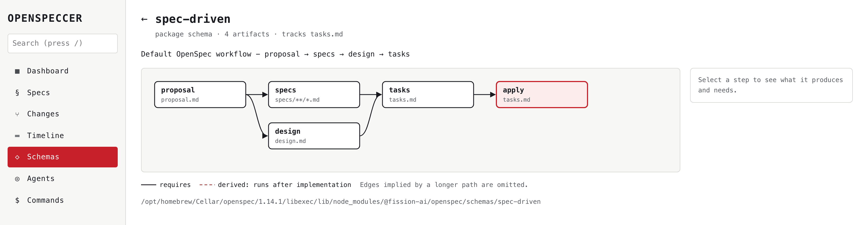Select the red apply step node

tap(542, 95)
